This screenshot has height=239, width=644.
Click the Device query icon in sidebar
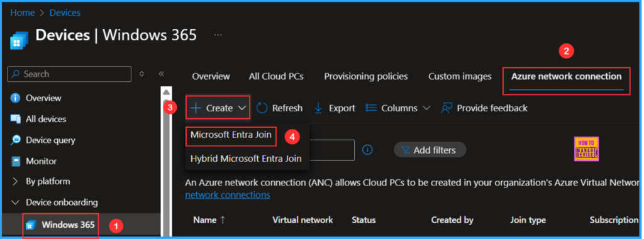pyautogui.click(x=15, y=140)
